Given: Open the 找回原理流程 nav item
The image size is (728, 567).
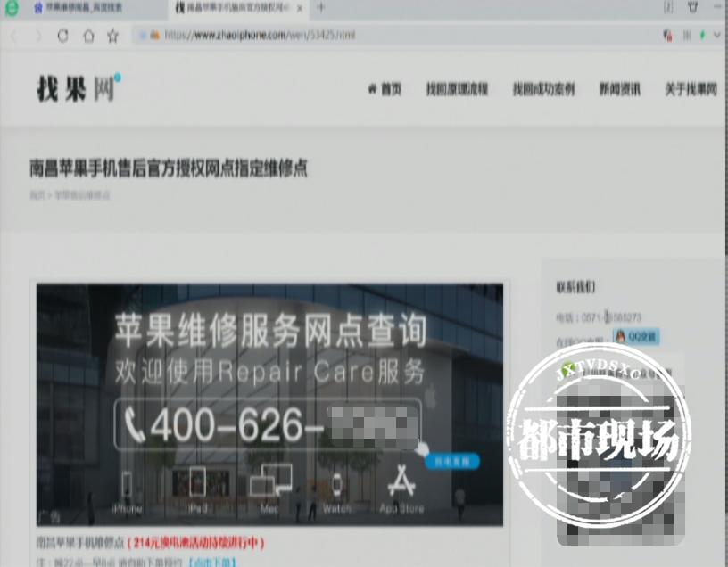Looking at the screenshot, I should (457, 88).
